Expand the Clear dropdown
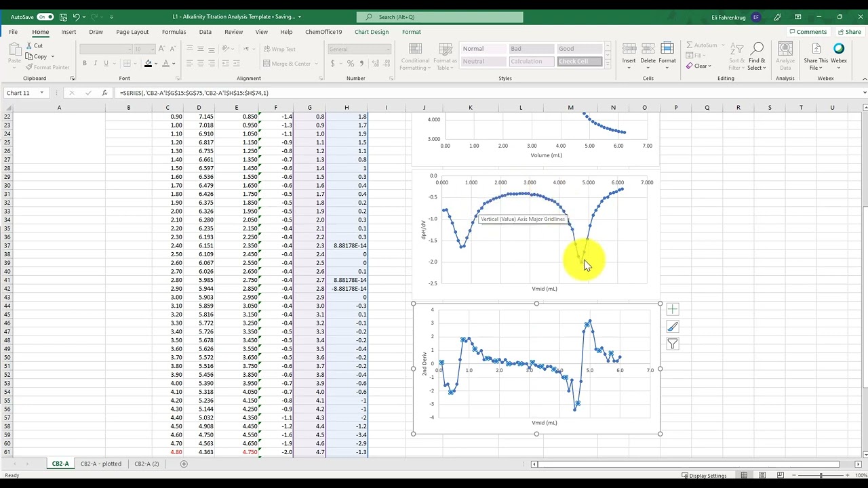Image resolution: width=868 pixels, height=488 pixels. click(709, 66)
